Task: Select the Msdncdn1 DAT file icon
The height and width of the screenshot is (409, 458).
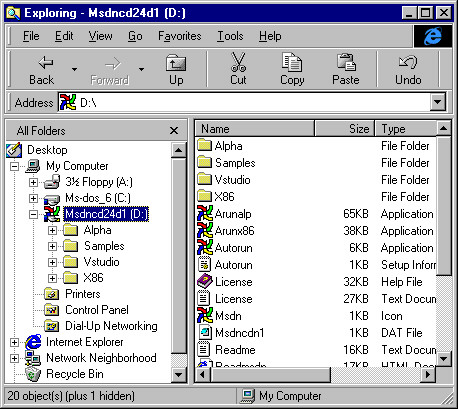Action: [x=204, y=332]
